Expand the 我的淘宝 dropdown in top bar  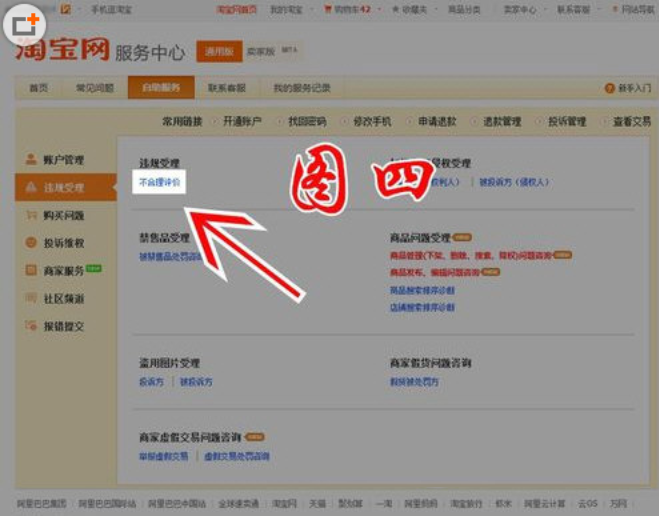[x=312, y=9]
